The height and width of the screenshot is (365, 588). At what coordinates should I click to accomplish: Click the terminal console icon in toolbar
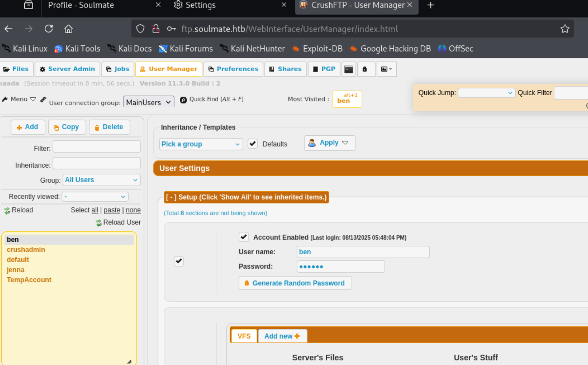pyautogui.click(x=348, y=69)
